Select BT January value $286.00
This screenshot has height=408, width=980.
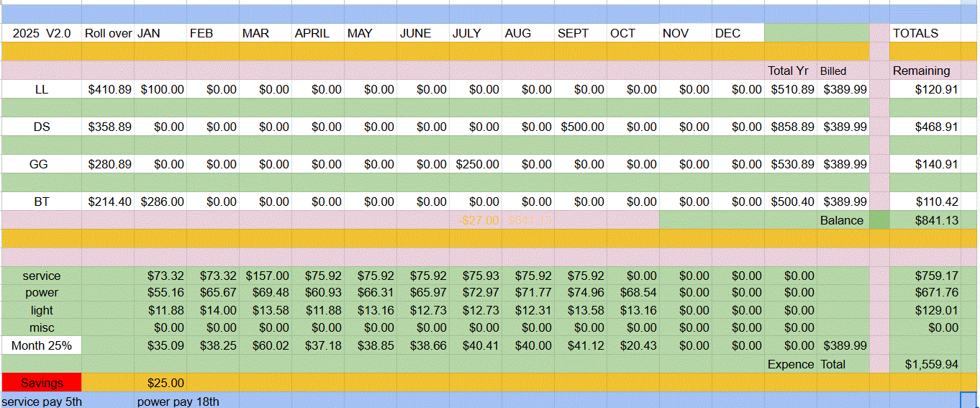tap(160, 201)
